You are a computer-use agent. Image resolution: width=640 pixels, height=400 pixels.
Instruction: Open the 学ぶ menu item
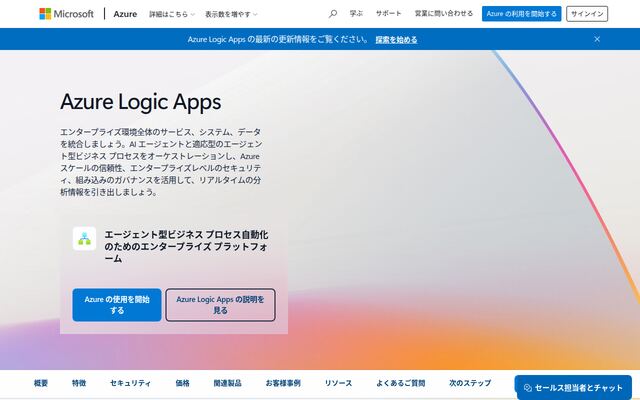pos(356,13)
